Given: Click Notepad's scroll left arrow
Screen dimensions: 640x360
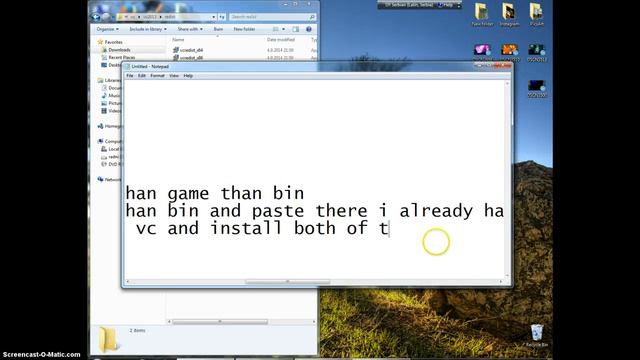Looking at the screenshot, I should point(128,282).
